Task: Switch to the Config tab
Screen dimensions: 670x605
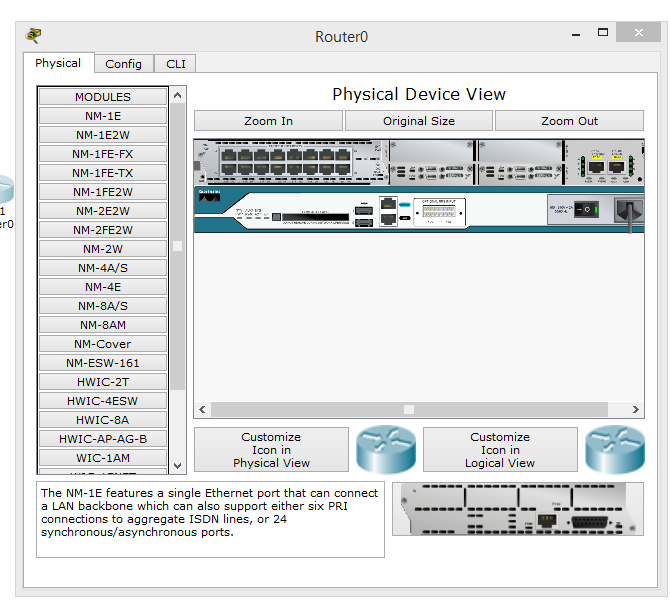Action: coord(123,64)
